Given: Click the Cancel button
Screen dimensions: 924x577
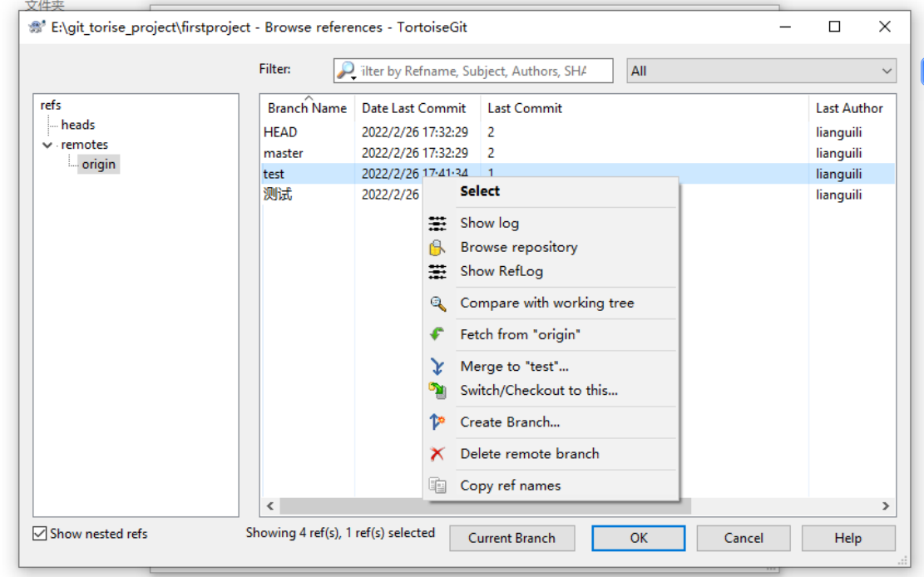Looking at the screenshot, I should [743, 538].
